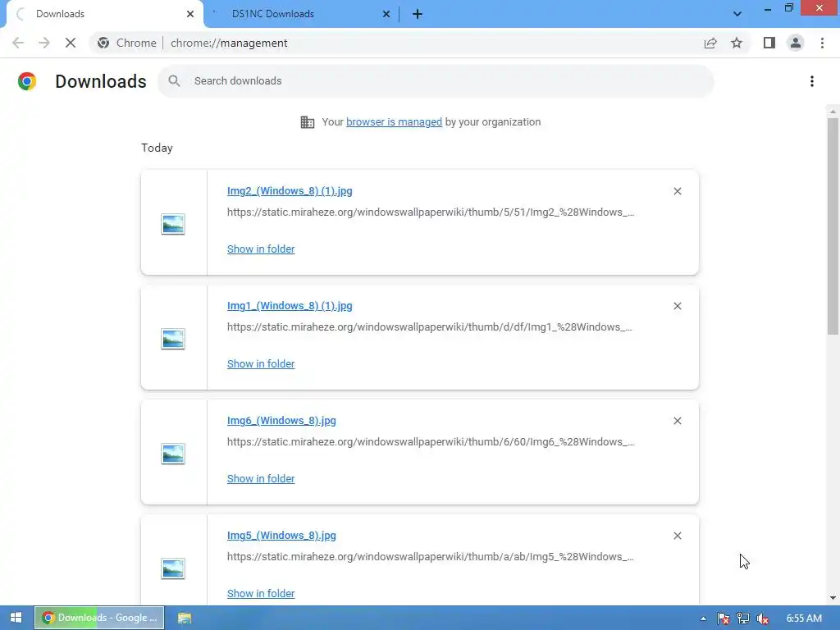Open the network status tray icon
This screenshot has width=840, height=630.
click(743, 619)
